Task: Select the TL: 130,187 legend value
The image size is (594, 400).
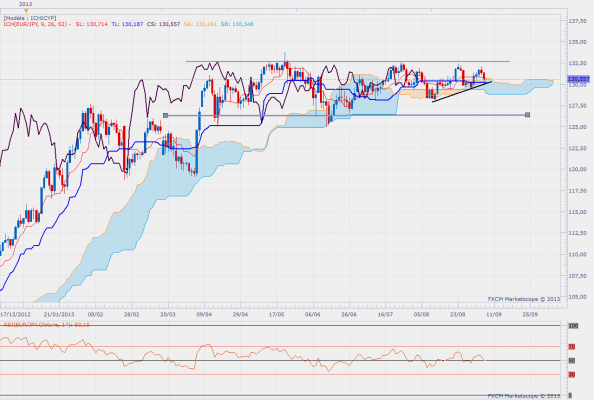Action: pos(127,24)
